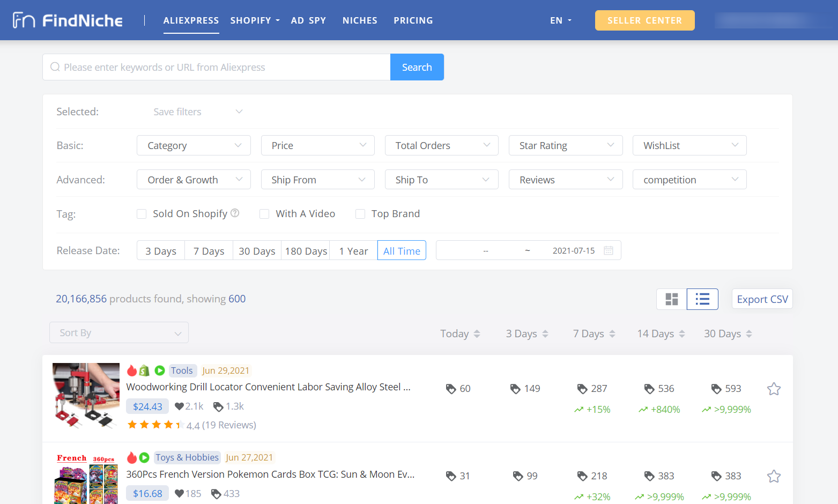Image resolution: width=838 pixels, height=504 pixels.
Task: Click the Search button
Action: 417,67
